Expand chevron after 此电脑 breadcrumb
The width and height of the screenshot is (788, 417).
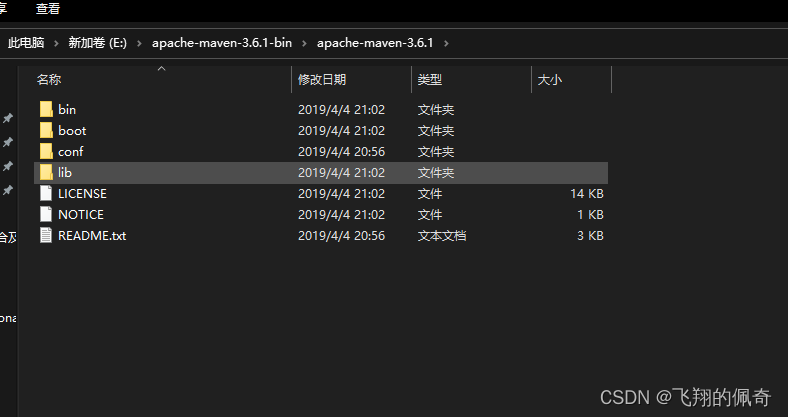pyautogui.click(x=56, y=43)
